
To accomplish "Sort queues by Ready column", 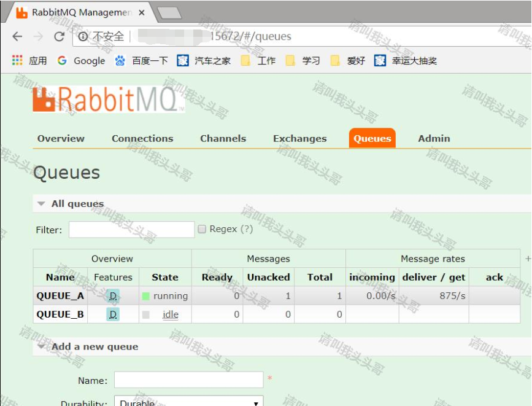I will point(217,277).
